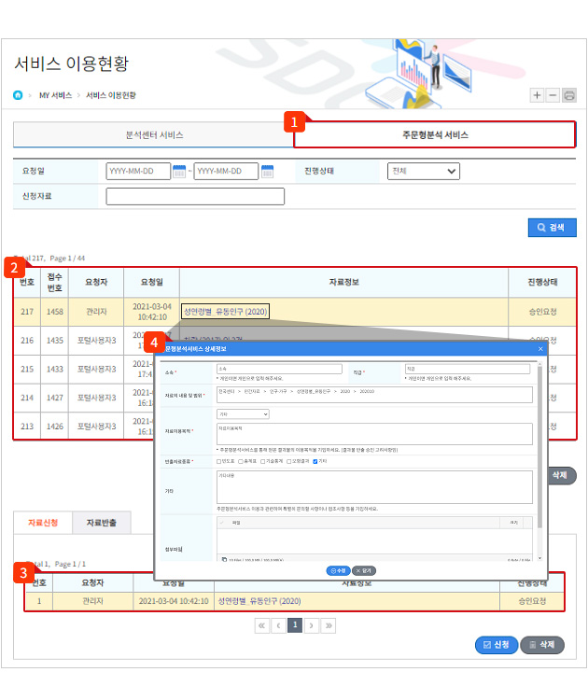Go to first page of pagination
The width and height of the screenshot is (588, 700).
(x=261, y=625)
